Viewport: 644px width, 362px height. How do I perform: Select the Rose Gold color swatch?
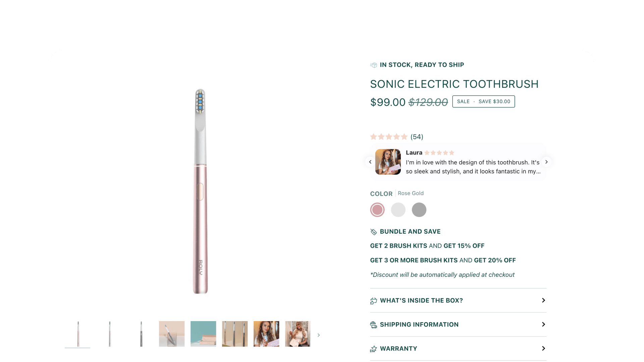click(377, 210)
